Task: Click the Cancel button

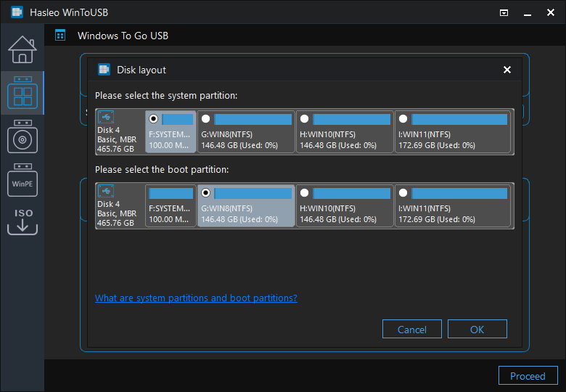Action: [412, 329]
